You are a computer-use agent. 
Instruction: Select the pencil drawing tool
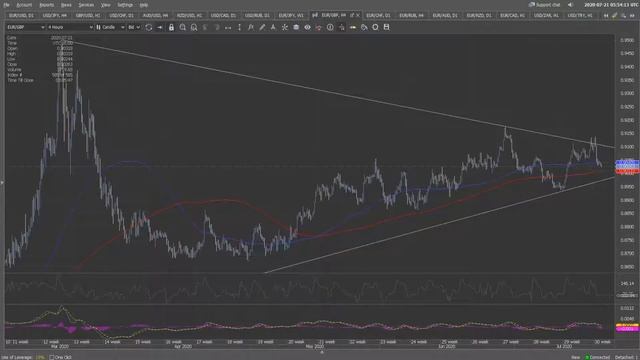[262, 27]
